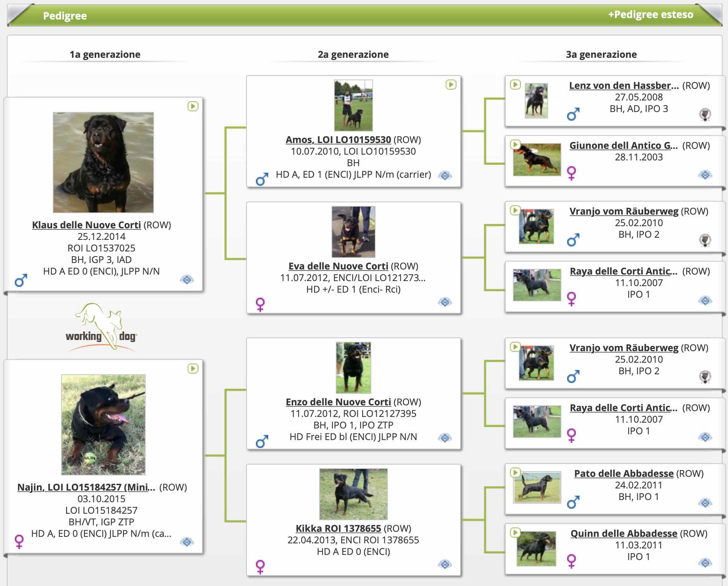Click Amos photo thumbnail
This screenshot has width=728, height=586.
point(354,105)
